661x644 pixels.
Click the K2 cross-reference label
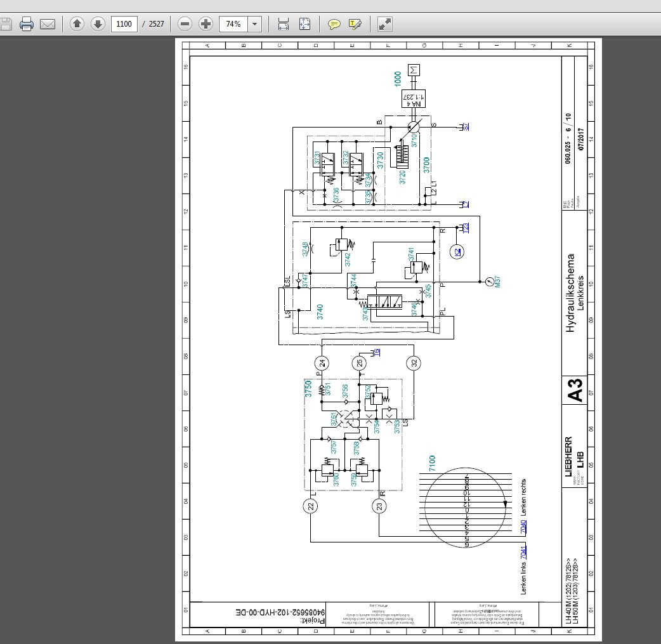(457, 253)
